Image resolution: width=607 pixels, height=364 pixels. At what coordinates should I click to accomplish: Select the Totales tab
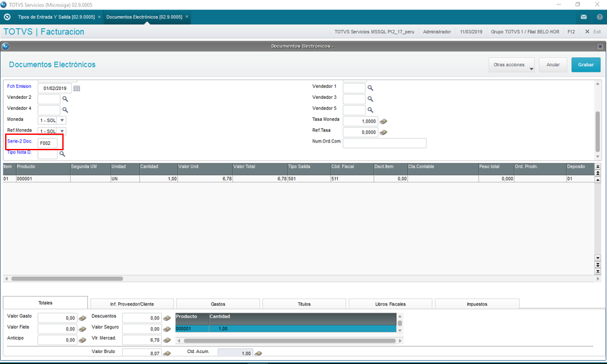pyautogui.click(x=46, y=303)
